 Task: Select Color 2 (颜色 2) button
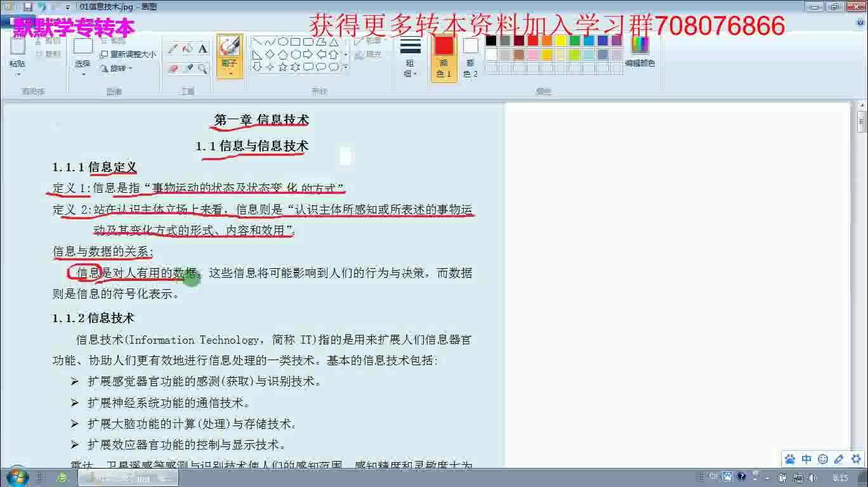coord(470,57)
